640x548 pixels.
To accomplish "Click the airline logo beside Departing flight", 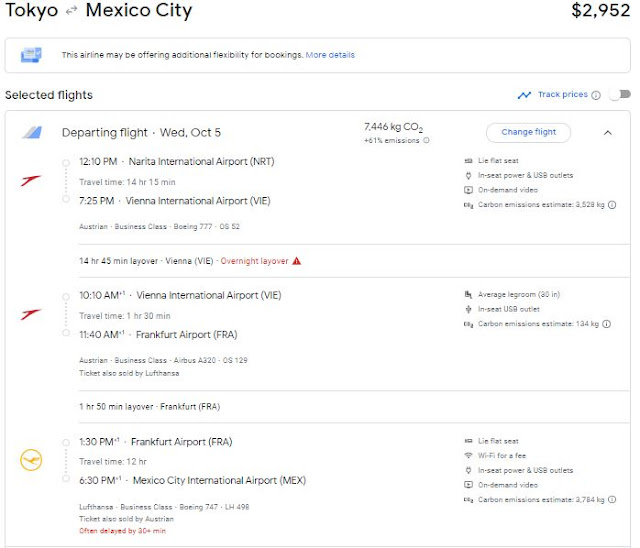I will tap(31, 132).
